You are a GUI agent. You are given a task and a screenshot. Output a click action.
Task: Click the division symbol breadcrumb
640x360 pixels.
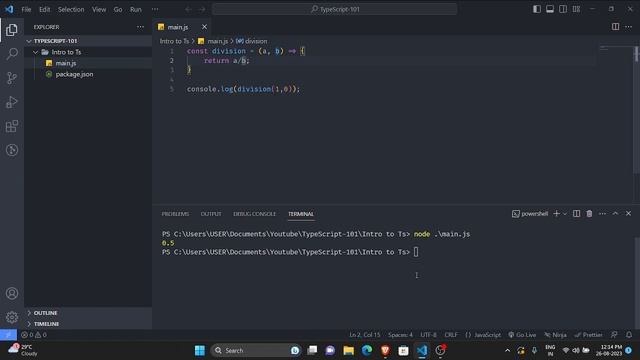(252, 41)
